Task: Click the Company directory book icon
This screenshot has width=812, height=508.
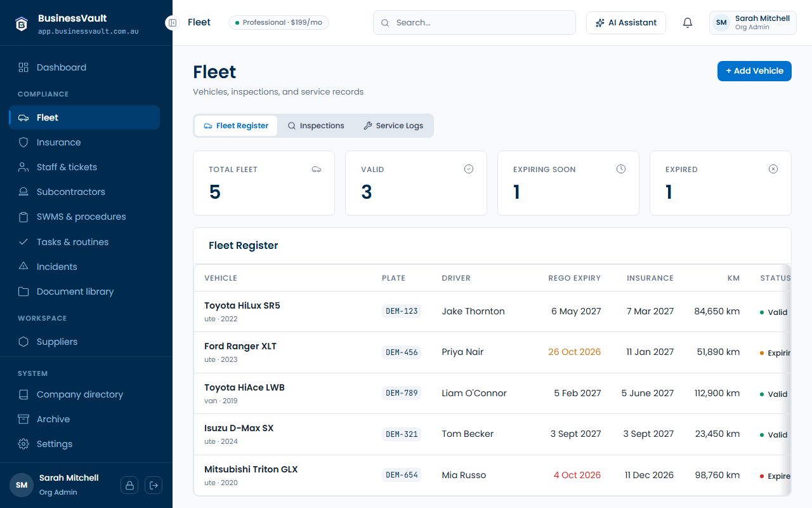Action: point(23,394)
